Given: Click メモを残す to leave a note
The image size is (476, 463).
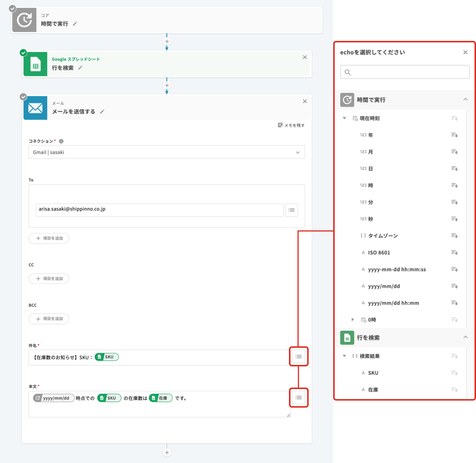Looking at the screenshot, I should point(291,125).
